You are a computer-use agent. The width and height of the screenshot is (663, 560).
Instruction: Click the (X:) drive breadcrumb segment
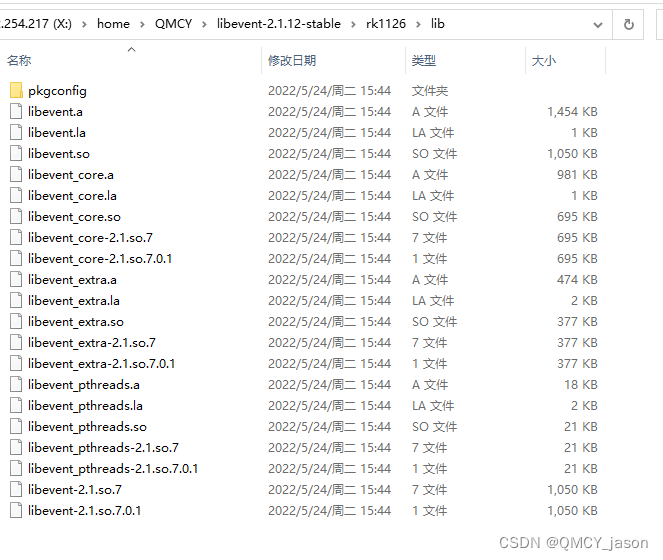coord(36,24)
